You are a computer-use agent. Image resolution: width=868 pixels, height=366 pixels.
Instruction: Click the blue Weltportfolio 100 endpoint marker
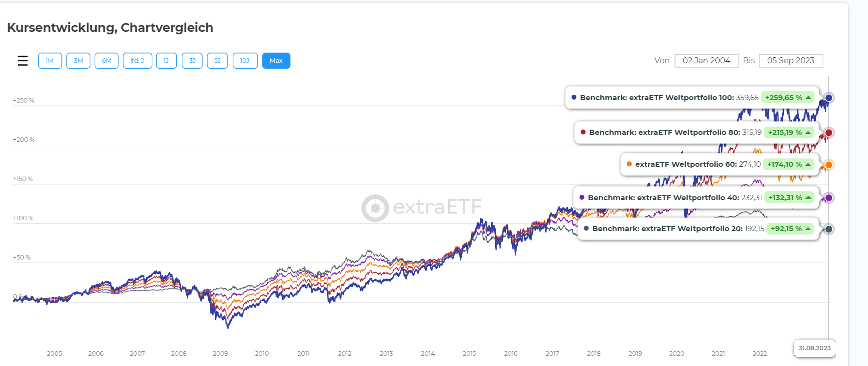[x=829, y=98]
